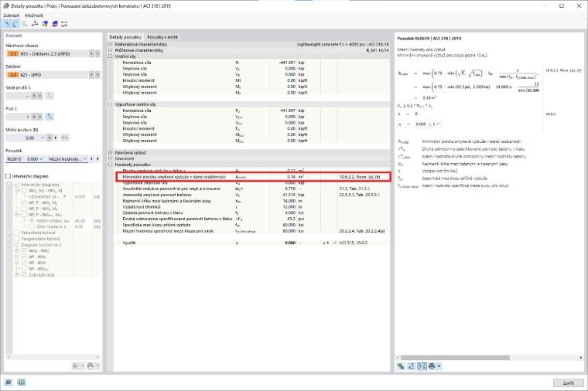Click the pick member set icon
This screenshot has width=588, height=391.
point(50,96)
